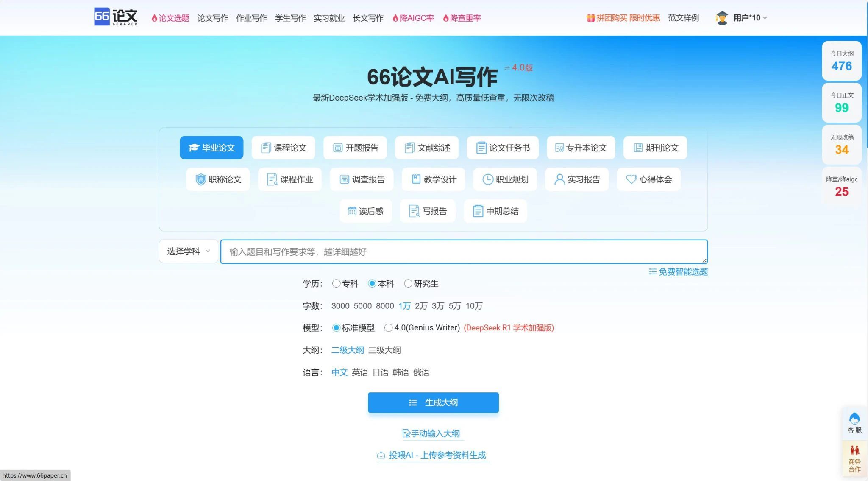The height and width of the screenshot is (481, 868).
Task: Select the 专科 education radio button
Action: point(336,283)
